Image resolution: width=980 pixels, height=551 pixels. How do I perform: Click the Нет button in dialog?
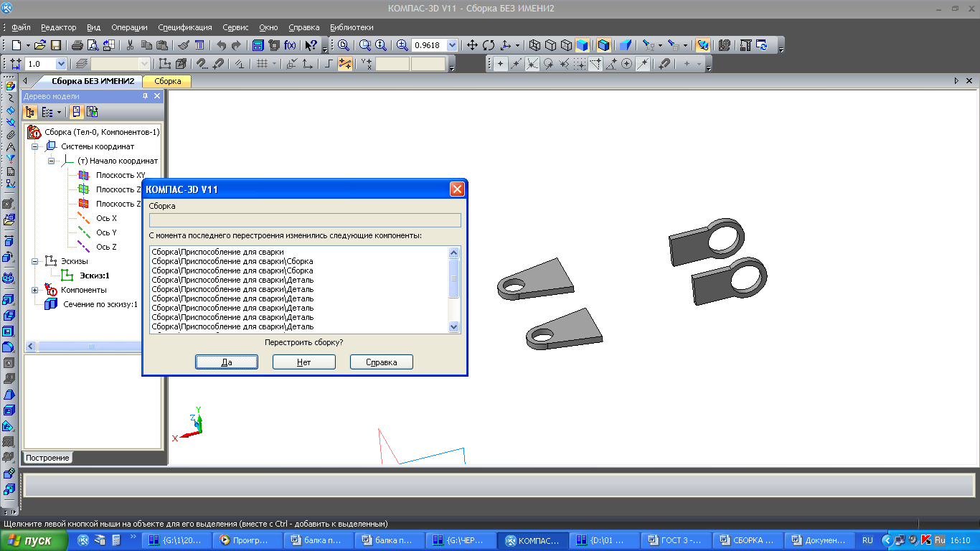tap(304, 362)
